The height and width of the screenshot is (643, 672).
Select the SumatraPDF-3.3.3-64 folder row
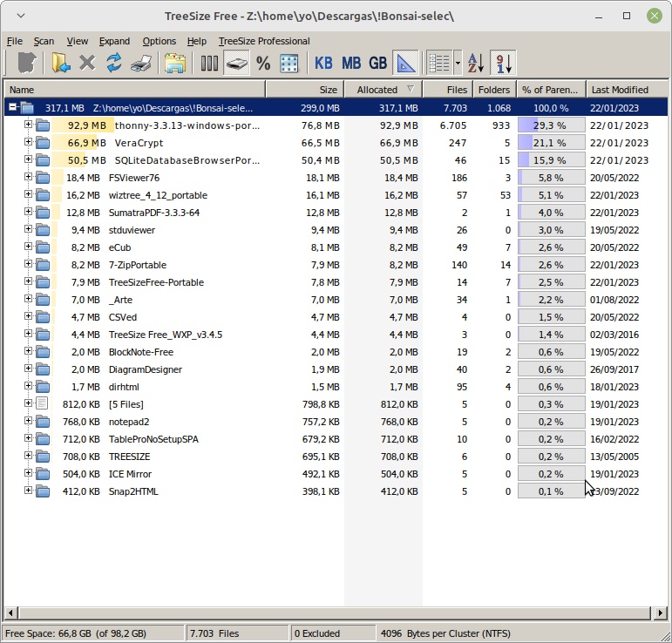pos(153,213)
